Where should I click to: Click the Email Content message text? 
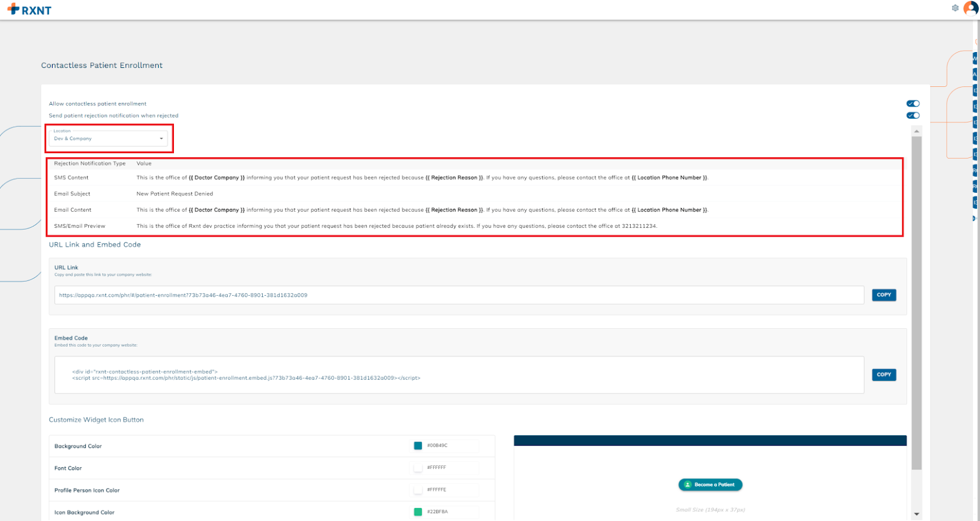point(423,210)
